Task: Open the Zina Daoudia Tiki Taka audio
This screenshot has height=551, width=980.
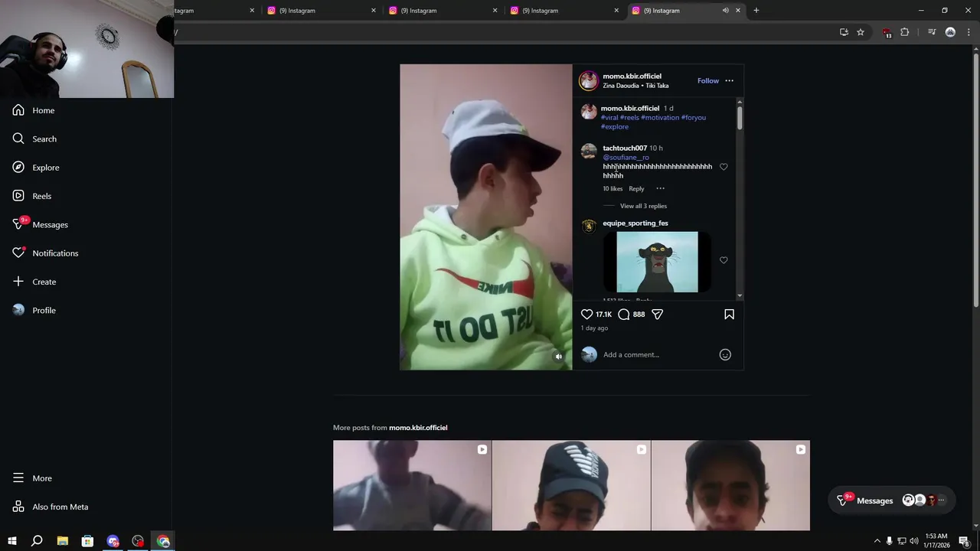Action: click(x=635, y=86)
